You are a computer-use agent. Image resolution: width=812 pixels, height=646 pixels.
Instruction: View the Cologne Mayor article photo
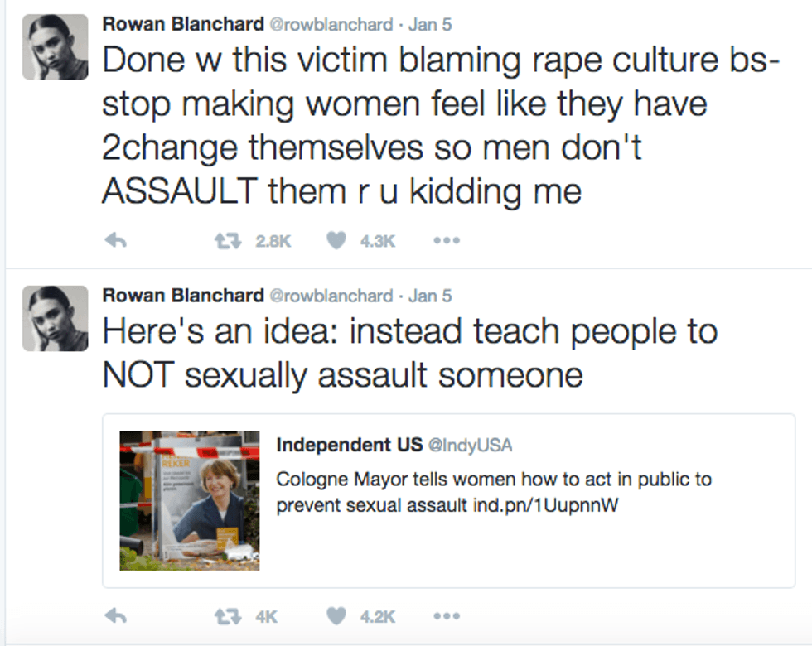(190, 500)
